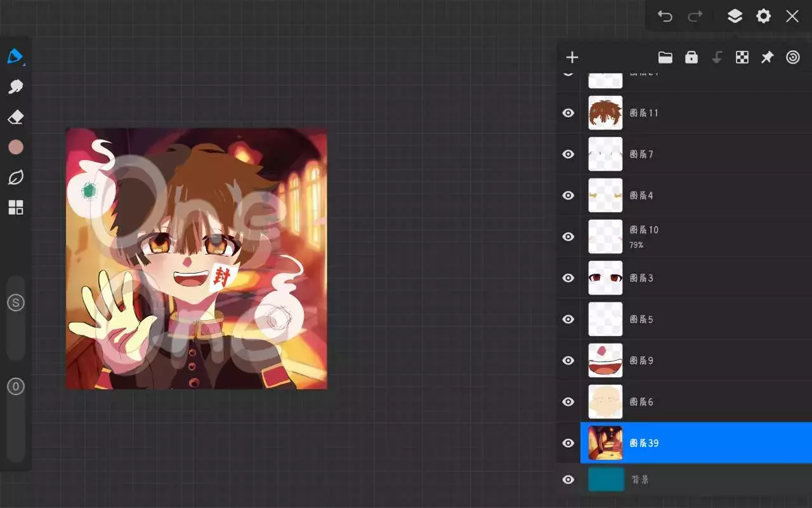Select the hair thumbnail of 图层11
The width and height of the screenshot is (812, 508).
605,113
